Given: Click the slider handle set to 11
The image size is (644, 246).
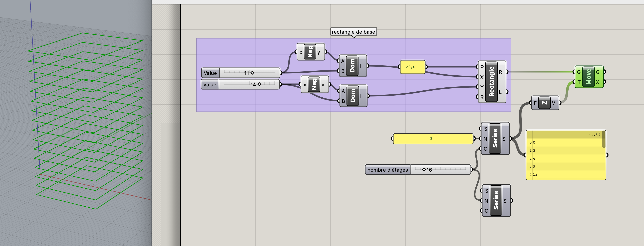Looking at the screenshot, I should pos(252,73).
